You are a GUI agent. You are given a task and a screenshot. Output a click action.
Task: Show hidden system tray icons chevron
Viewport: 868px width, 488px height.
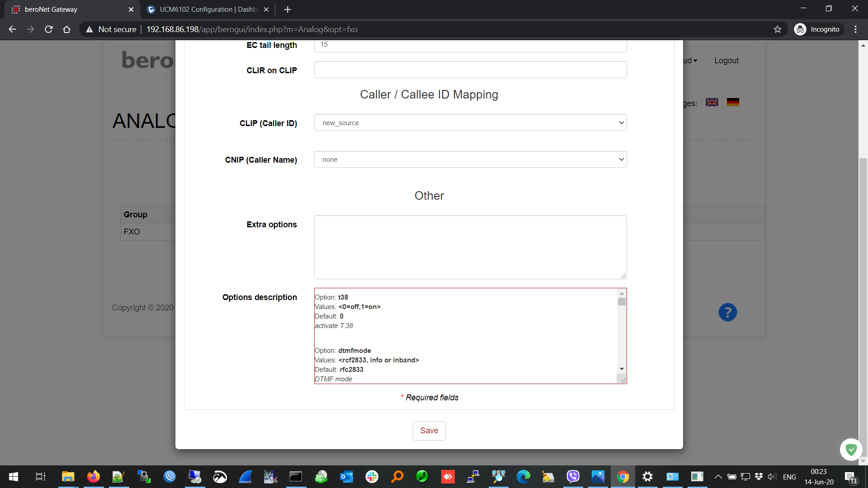point(718,477)
